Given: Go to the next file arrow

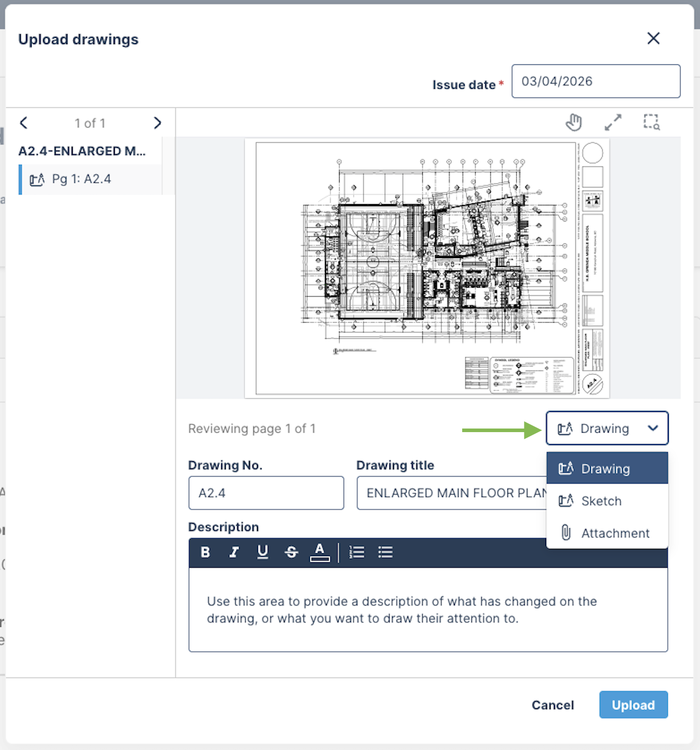Looking at the screenshot, I should pos(157,123).
